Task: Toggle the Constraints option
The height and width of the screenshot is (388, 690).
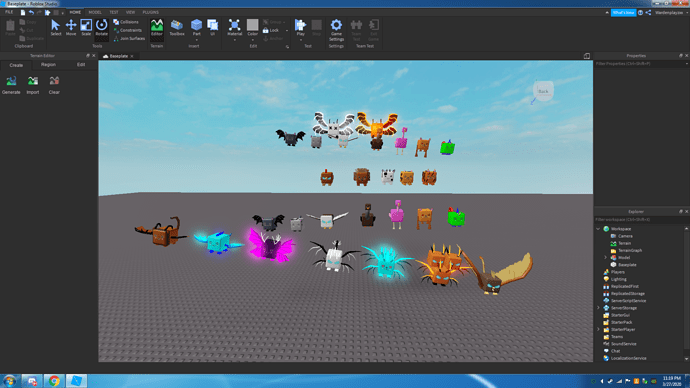Action: pyautogui.click(x=128, y=30)
